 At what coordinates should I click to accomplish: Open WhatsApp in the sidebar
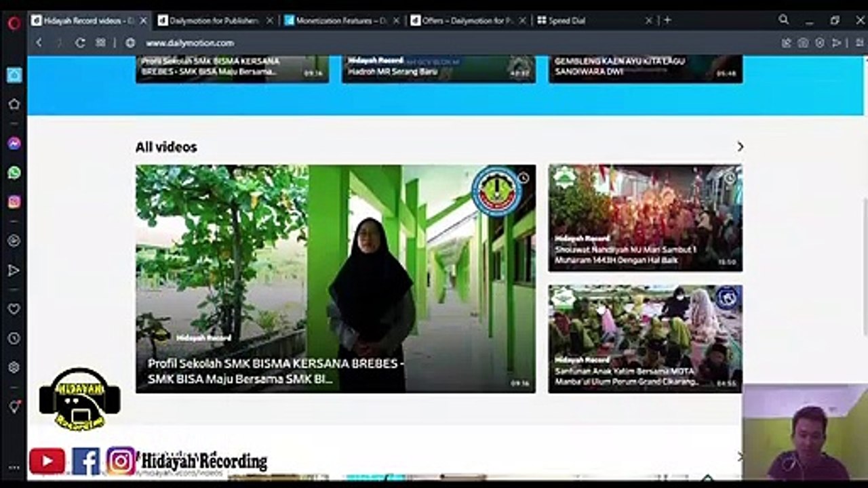14,173
